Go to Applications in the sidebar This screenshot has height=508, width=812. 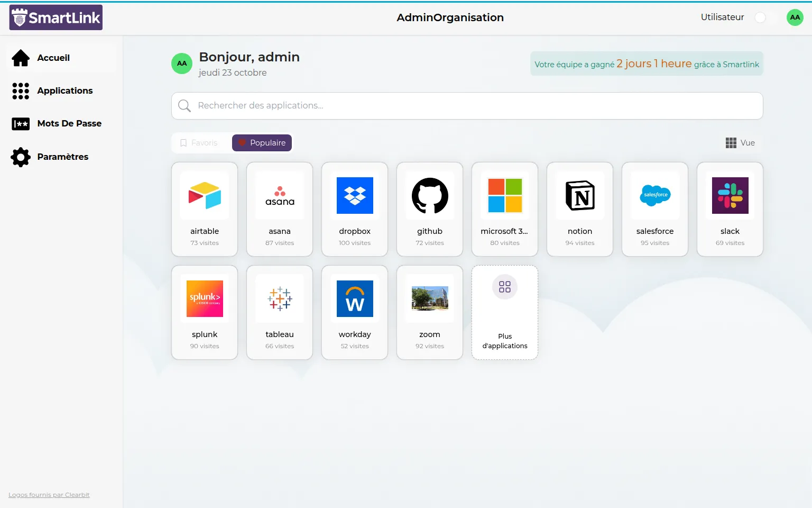pos(64,91)
